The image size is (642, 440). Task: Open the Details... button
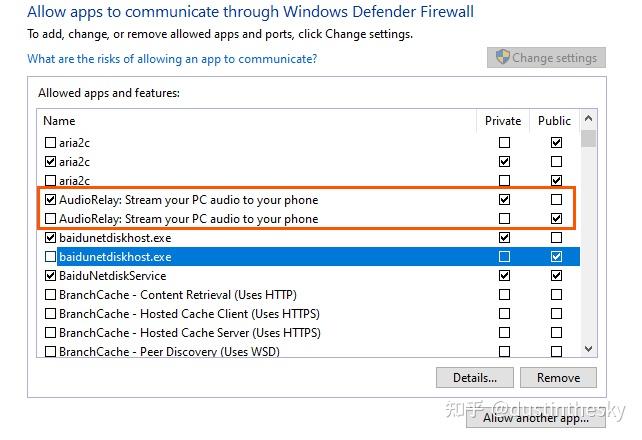(474, 378)
